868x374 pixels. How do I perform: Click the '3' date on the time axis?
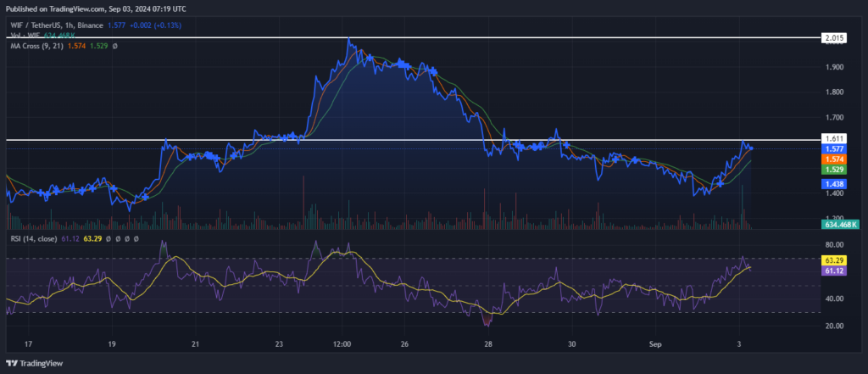740,344
